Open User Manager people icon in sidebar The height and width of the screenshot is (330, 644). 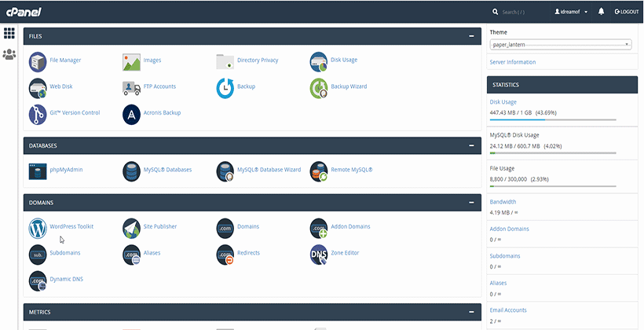[x=9, y=54]
